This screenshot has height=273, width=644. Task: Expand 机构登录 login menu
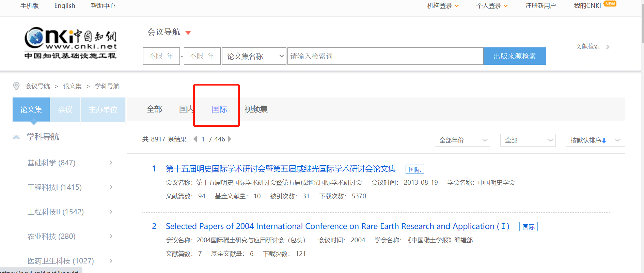tap(443, 6)
